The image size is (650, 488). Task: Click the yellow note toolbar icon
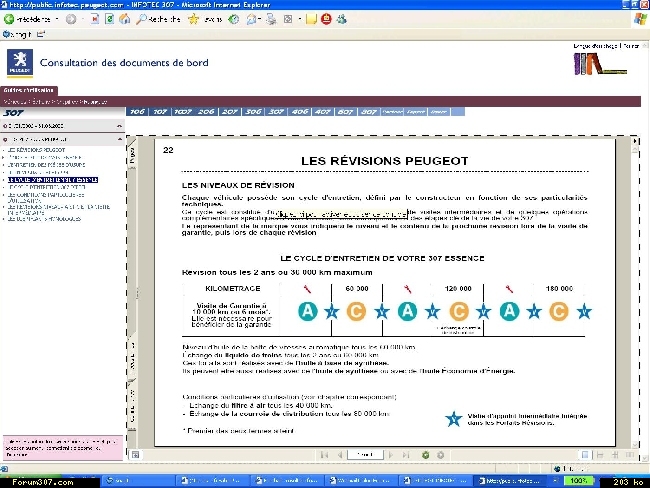[311, 19]
